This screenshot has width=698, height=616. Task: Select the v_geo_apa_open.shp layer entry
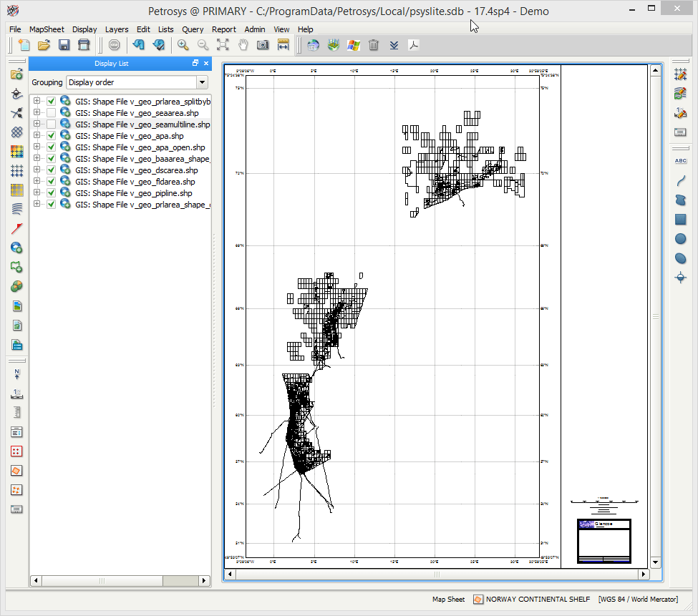pos(139,147)
